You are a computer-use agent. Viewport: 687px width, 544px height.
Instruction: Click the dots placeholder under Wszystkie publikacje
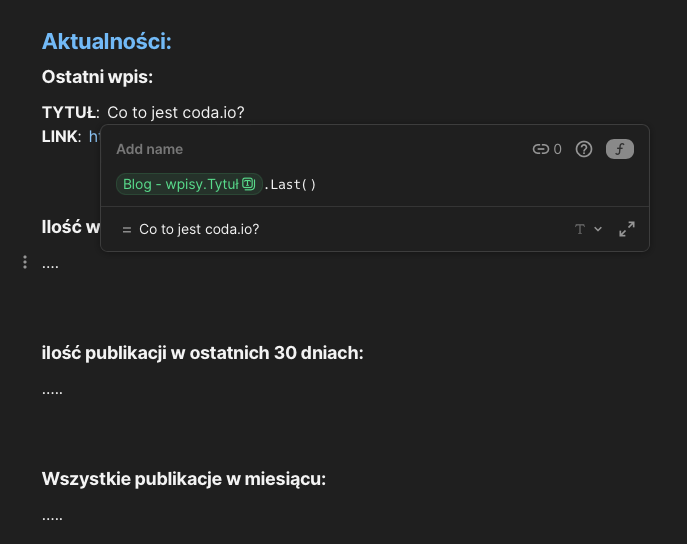[53, 516]
